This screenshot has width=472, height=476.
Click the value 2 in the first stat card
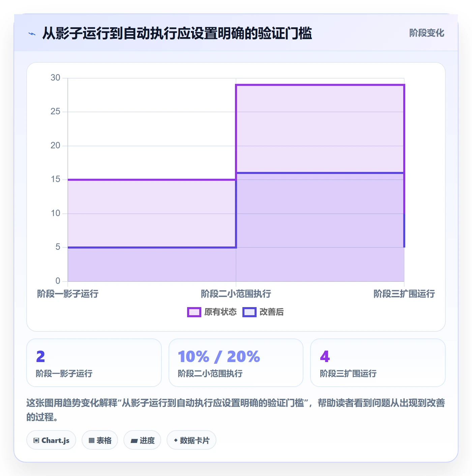[x=40, y=357]
